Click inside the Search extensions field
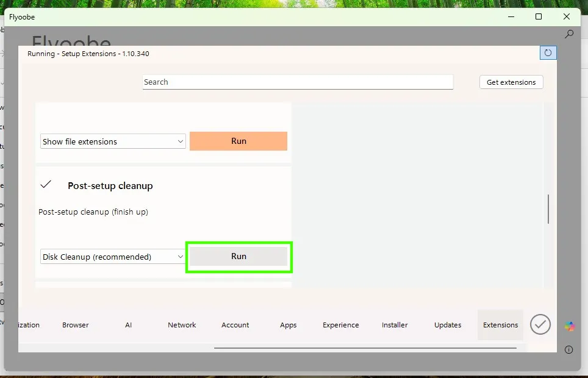588x378 pixels. [x=297, y=82]
